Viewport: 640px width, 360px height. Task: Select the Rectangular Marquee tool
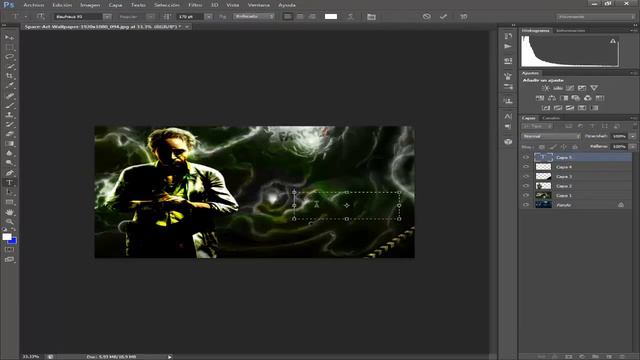pyautogui.click(x=9, y=47)
